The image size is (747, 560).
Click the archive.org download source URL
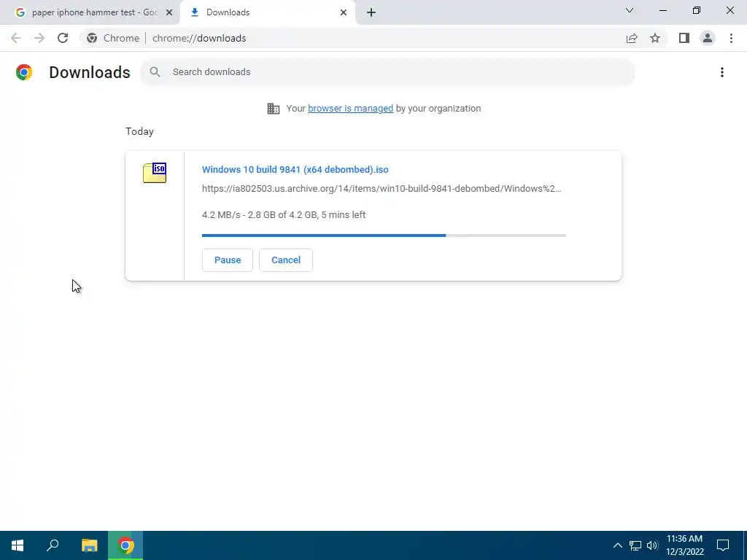point(382,189)
